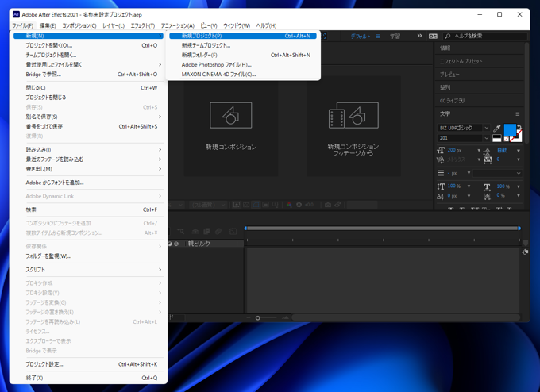Screen dimensions: 540x392
Task: Click 閉じる(C) in the File menu
Action: tap(88, 88)
